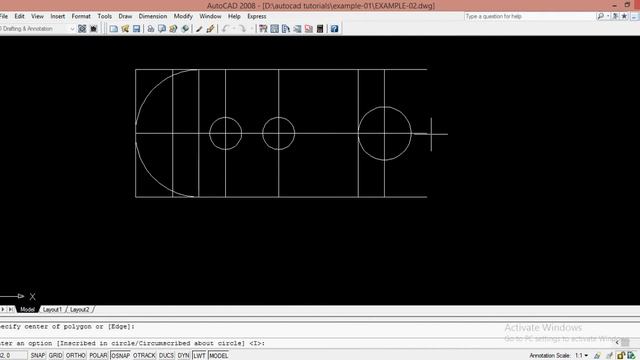Screen dimensions: 640x360
Task: Expand InfoCenter search options arrow
Action: pos(608,16)
